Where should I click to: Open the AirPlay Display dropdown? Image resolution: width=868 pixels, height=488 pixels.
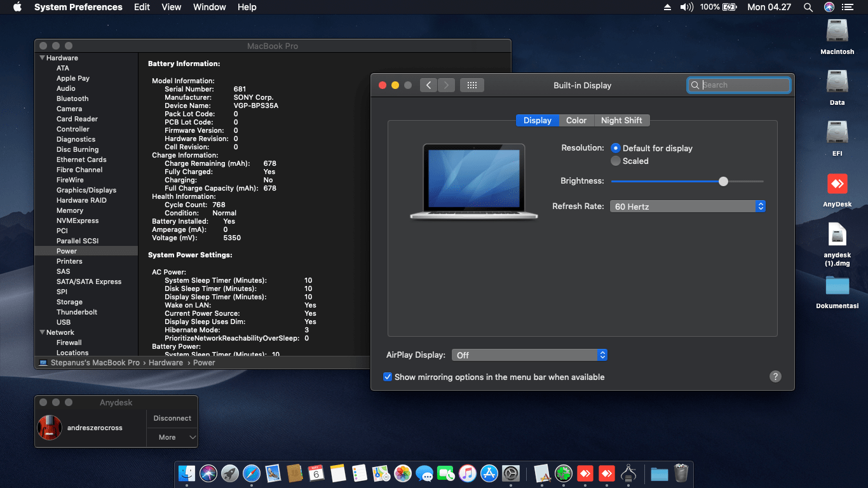click(529, 355)
